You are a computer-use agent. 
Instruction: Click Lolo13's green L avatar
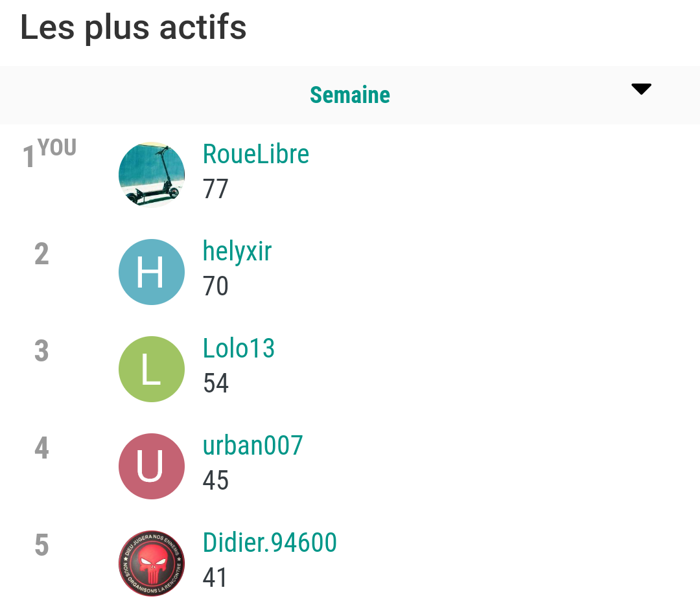[x=152, y=369]
